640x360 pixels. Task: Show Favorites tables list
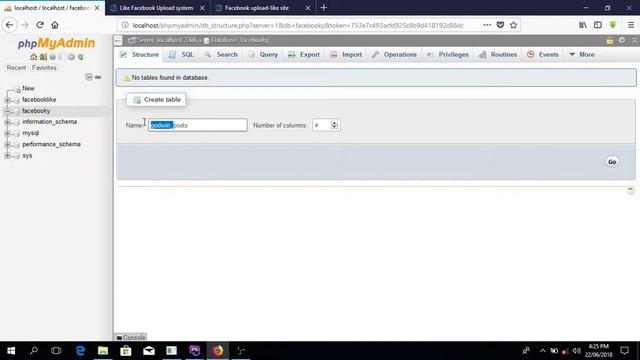coord(44,68)
